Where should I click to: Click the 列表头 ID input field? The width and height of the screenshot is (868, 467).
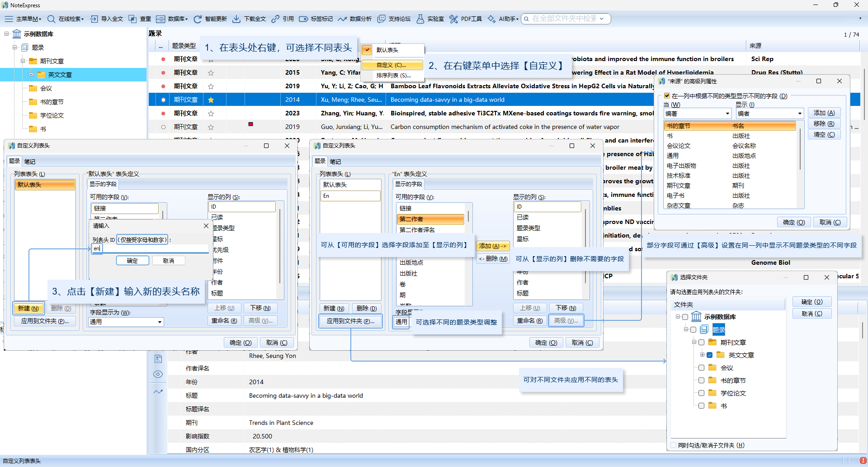(x=150, y=249)
